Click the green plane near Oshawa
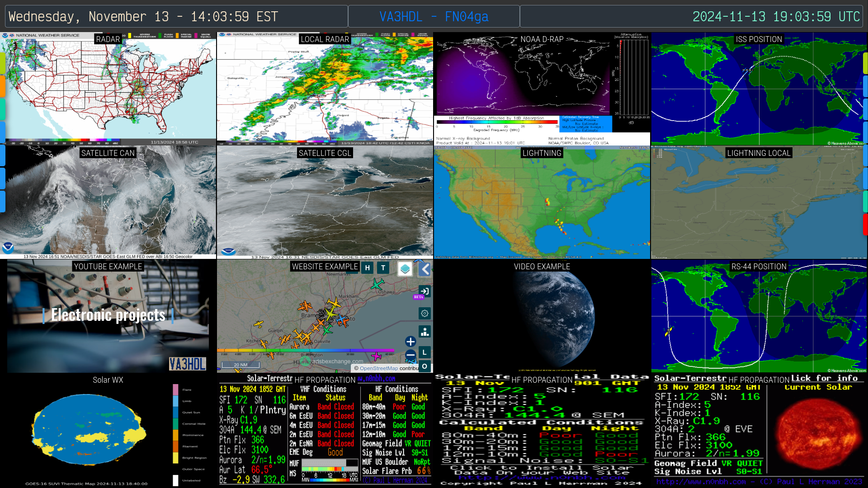The image size is (868, 488). (x=377, y=284)
